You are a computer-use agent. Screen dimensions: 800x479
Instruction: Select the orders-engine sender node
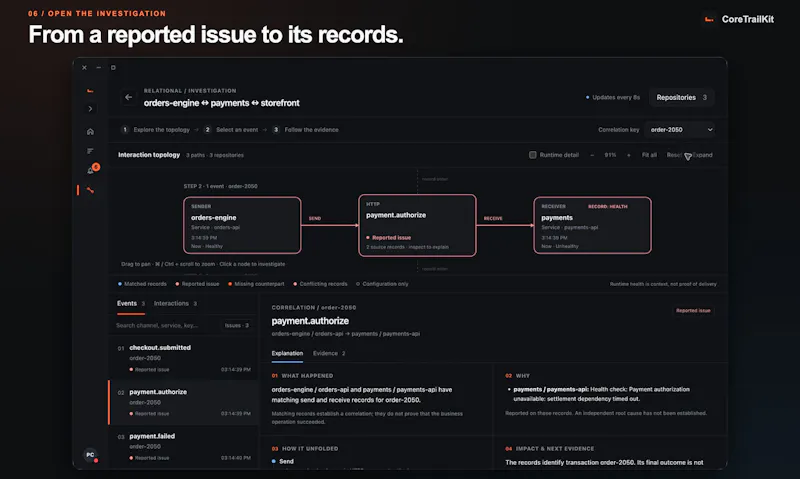(242, 225)
